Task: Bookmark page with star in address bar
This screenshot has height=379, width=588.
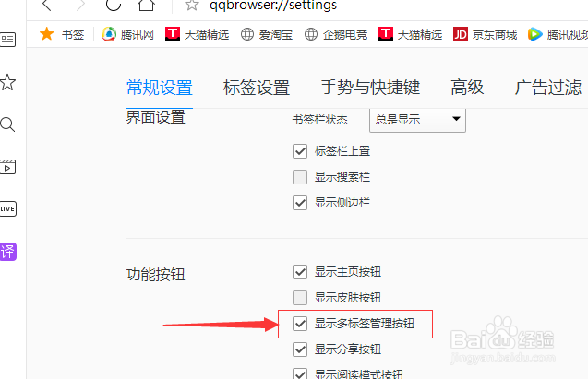Action: 192,5
